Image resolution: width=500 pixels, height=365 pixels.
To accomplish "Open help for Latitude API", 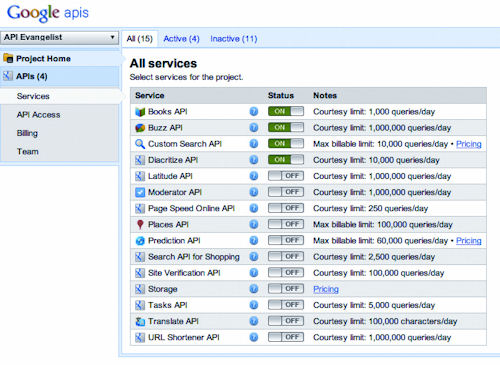I will tap(254, 176).
